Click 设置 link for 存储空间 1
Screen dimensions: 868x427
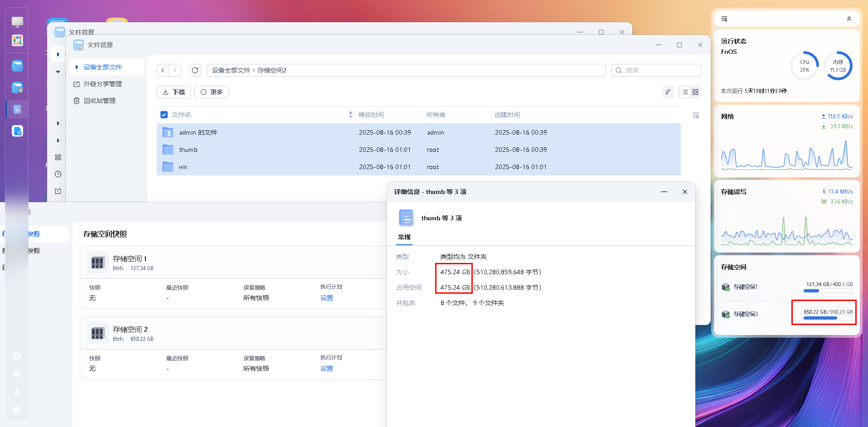point(326,298)
